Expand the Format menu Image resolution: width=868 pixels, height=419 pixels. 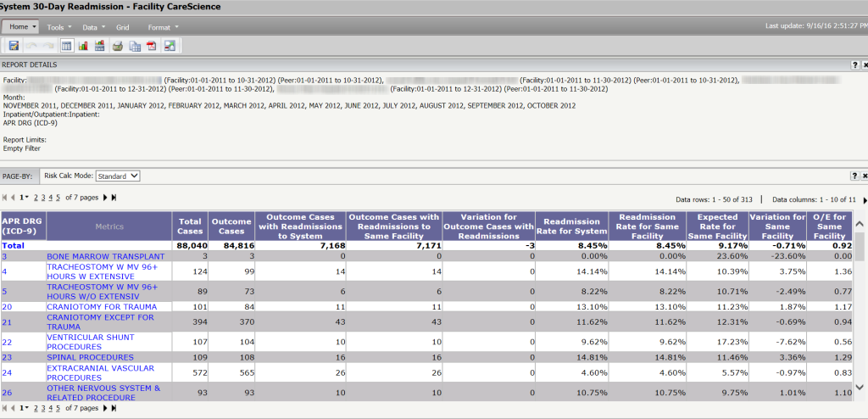click(162, 27)
